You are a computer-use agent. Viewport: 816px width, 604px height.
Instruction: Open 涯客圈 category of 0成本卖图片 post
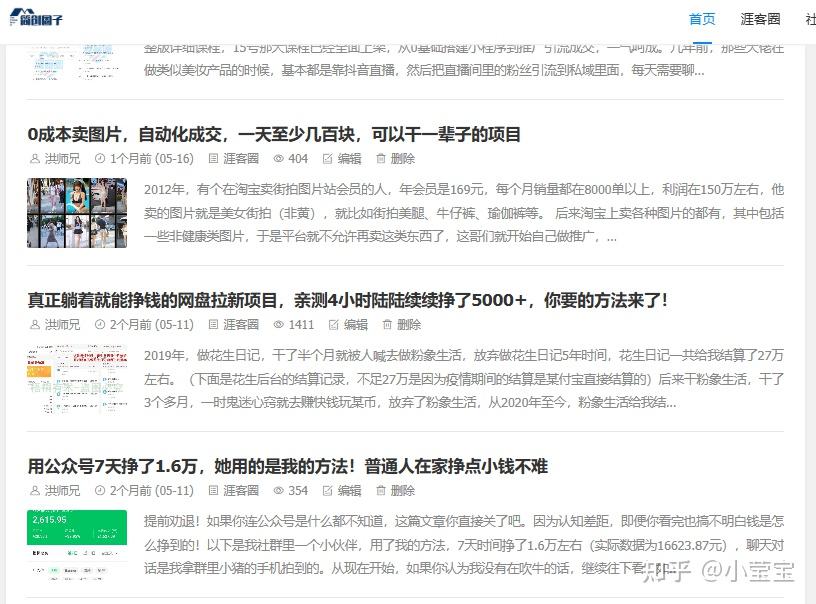241,159
